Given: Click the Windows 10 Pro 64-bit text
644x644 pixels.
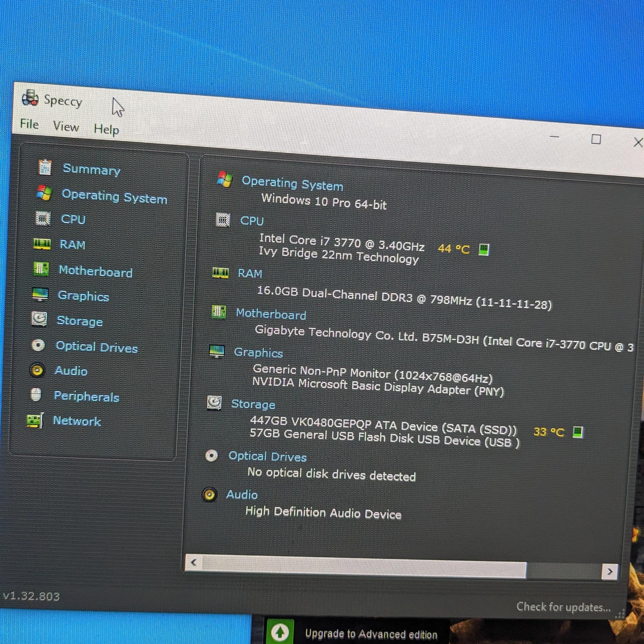Looking at the screenshot, I should (324, 201).
